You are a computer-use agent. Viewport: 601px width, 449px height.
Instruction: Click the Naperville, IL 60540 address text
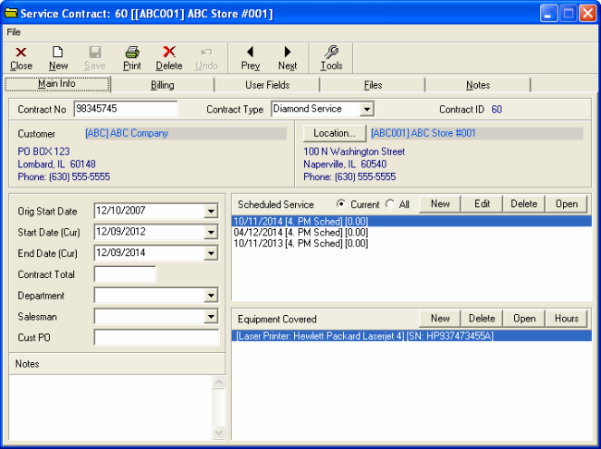point(345,164)
